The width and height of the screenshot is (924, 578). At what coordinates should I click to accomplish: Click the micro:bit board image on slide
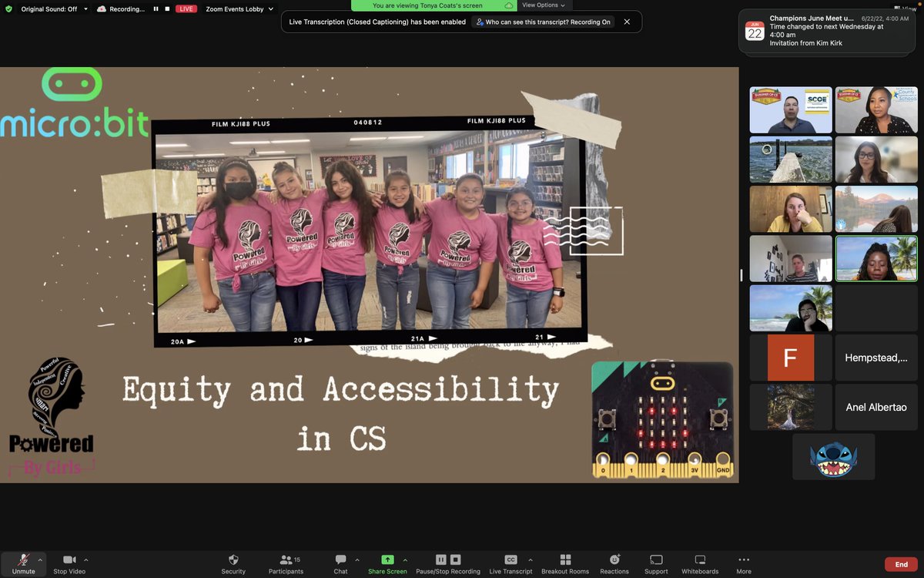[662, 420]
